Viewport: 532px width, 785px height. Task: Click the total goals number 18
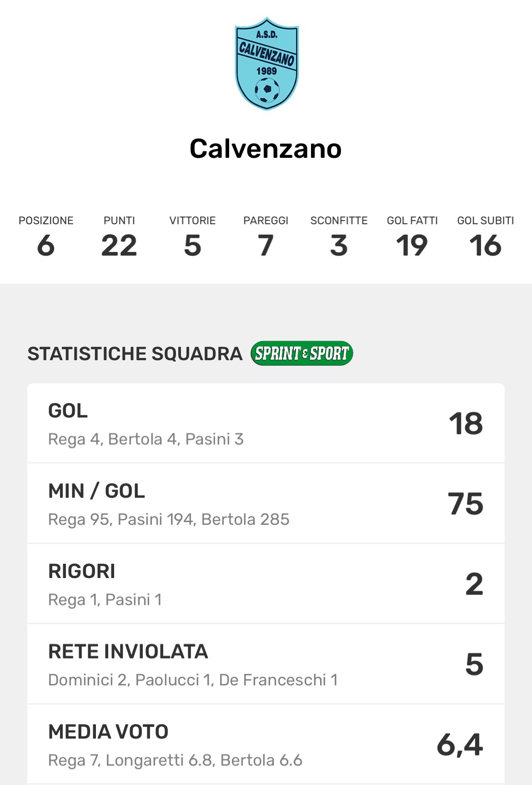click(x=466, y=424)
